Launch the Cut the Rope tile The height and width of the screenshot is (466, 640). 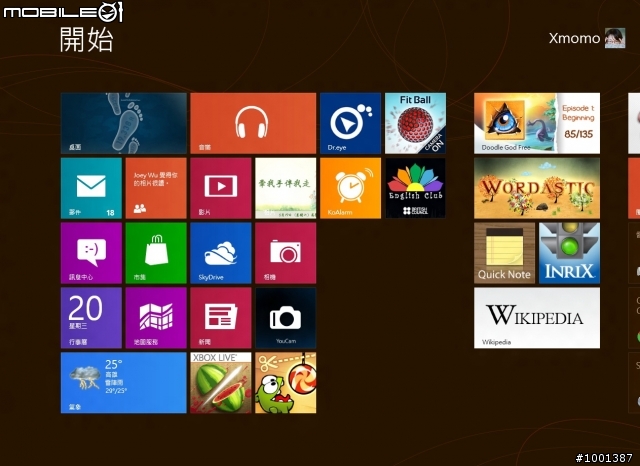coord(286,383)
